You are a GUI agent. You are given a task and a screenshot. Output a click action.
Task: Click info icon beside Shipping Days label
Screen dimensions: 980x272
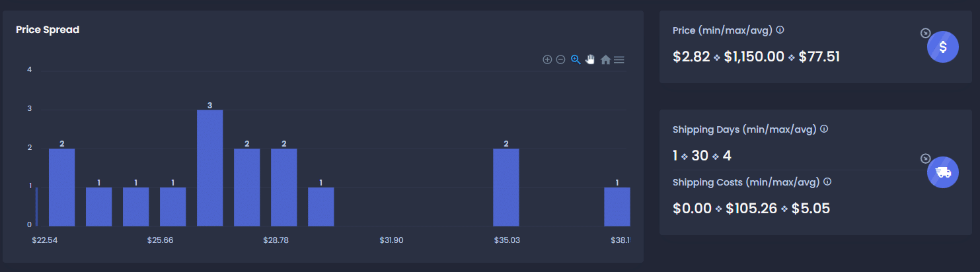click(x=824, y=129)
